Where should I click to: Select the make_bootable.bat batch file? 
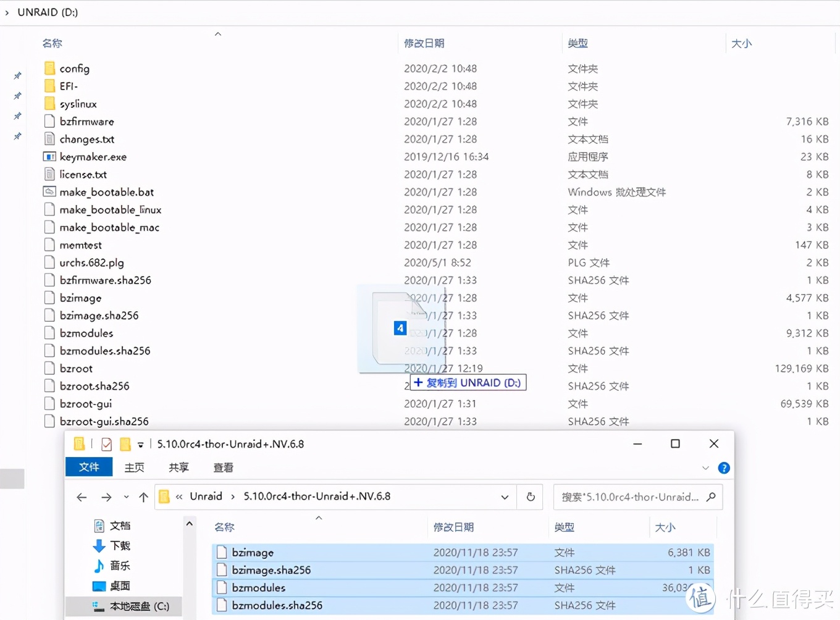(106, 191)
